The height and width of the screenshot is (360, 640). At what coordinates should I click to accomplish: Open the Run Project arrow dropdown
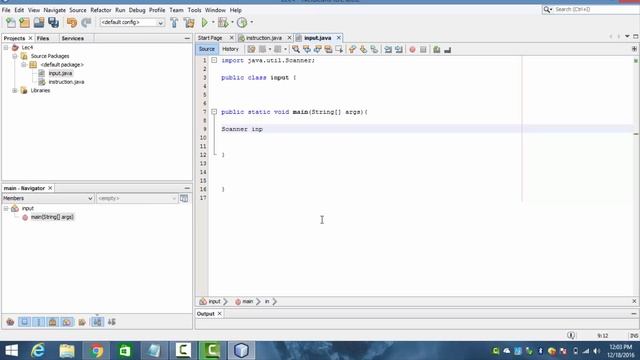(213, 22)
